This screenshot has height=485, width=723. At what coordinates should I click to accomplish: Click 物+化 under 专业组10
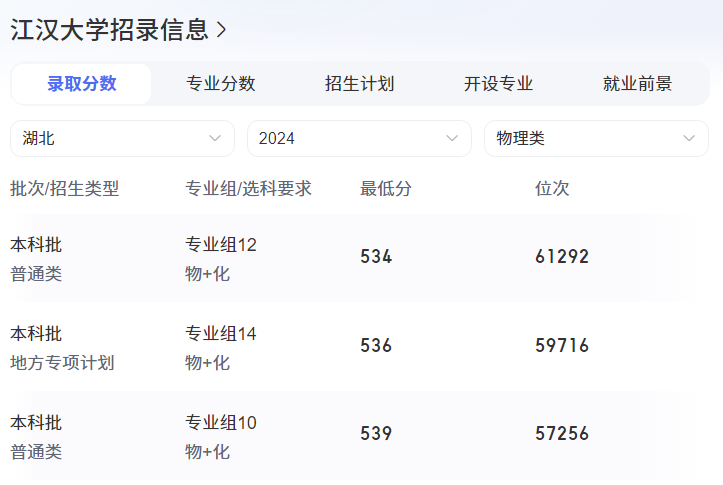point(207,452)
